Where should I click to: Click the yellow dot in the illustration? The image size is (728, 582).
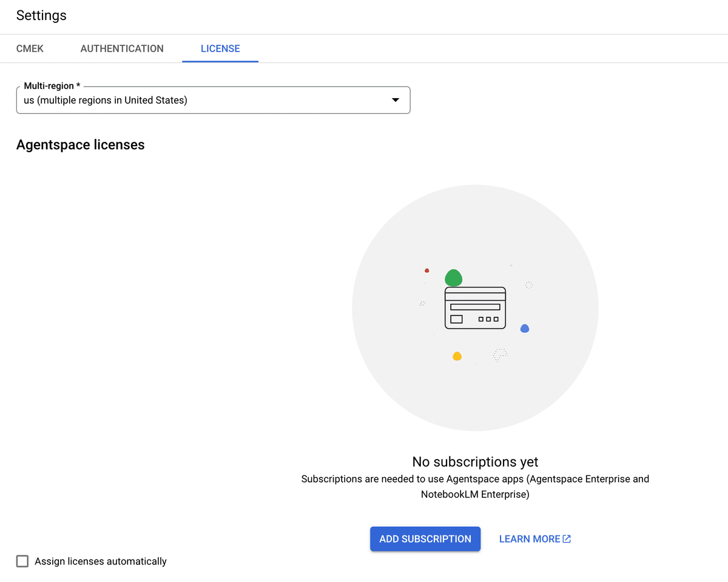(457, 356)
